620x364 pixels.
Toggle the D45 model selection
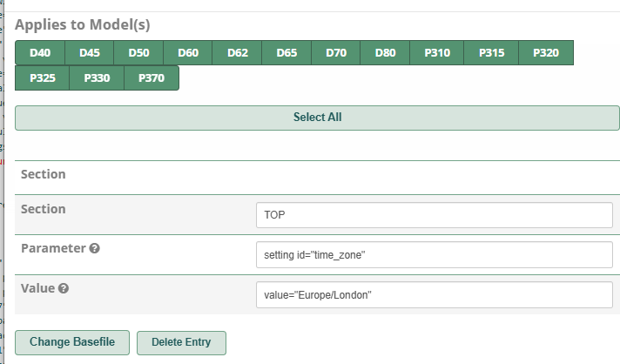(x=90, y=52)
